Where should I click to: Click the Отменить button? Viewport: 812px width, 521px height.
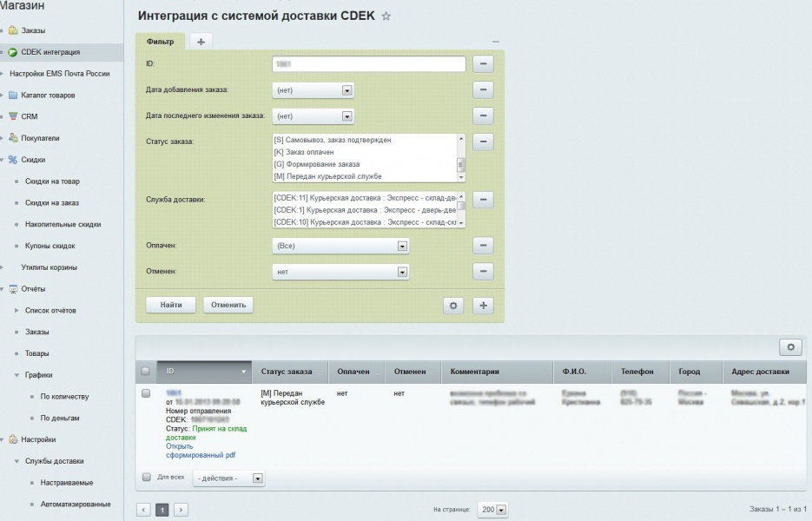228,305
